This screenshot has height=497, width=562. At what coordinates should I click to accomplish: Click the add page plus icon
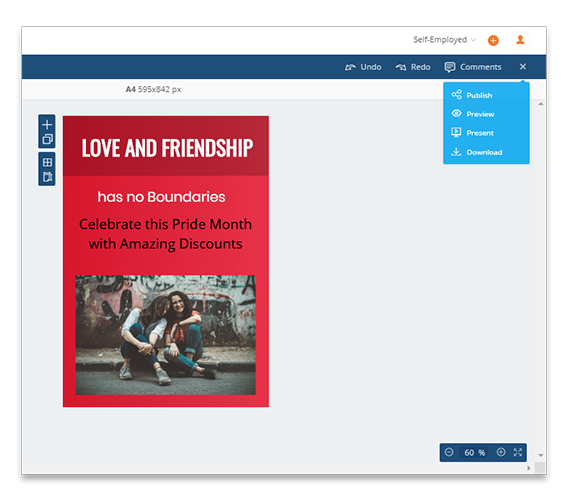click(47, 125)
